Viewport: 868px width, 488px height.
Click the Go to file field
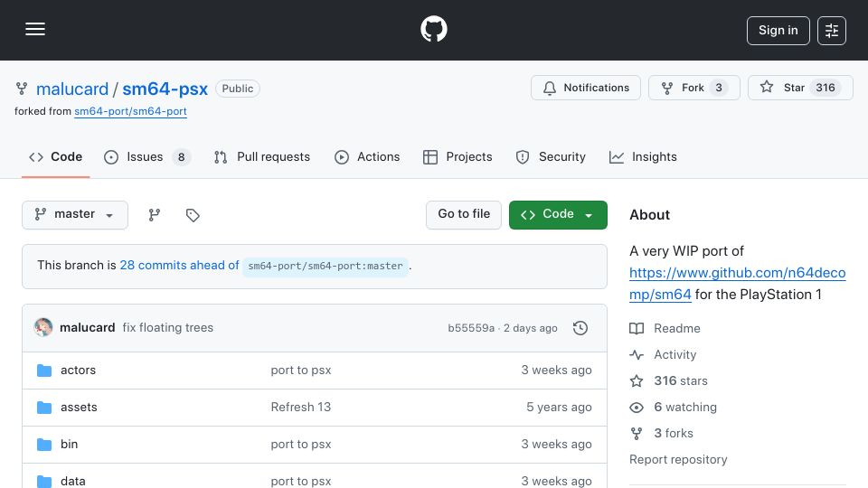pos(464,215)
